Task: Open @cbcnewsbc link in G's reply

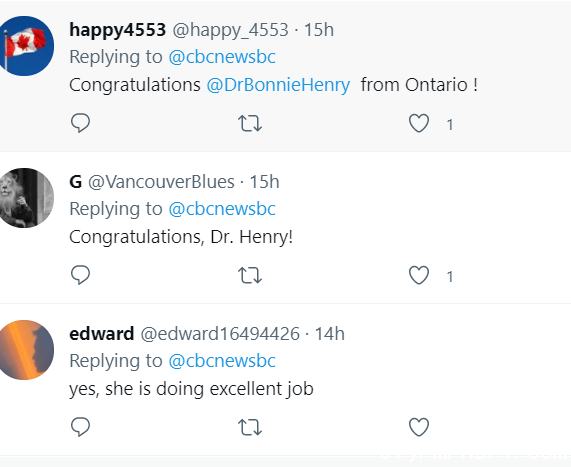Action: click(222, 209)
